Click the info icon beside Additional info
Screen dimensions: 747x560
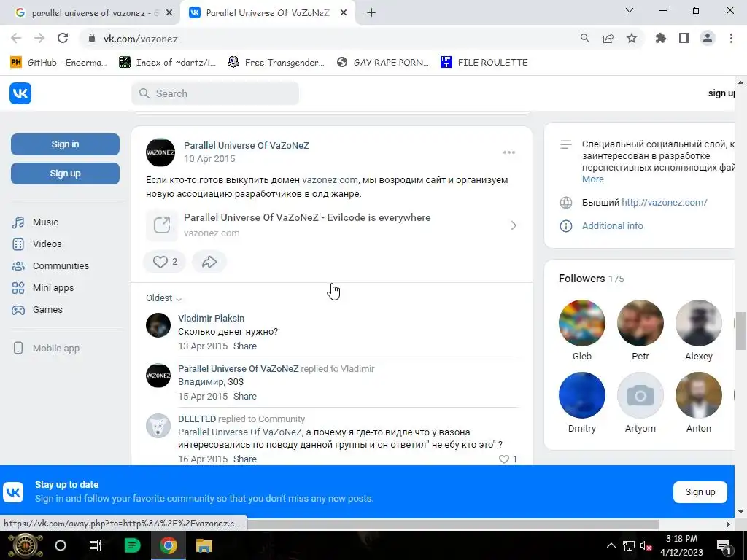[565, 226]
